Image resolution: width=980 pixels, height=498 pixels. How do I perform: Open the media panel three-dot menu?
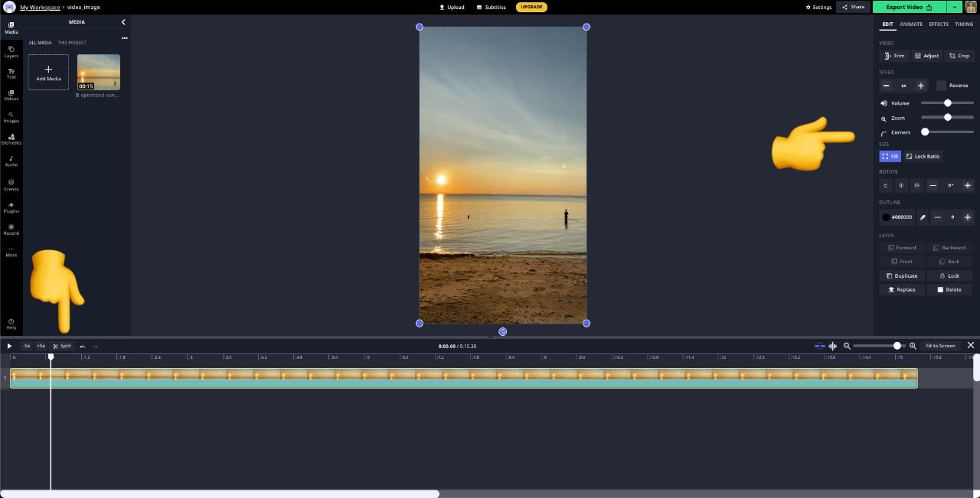[124, 38]
